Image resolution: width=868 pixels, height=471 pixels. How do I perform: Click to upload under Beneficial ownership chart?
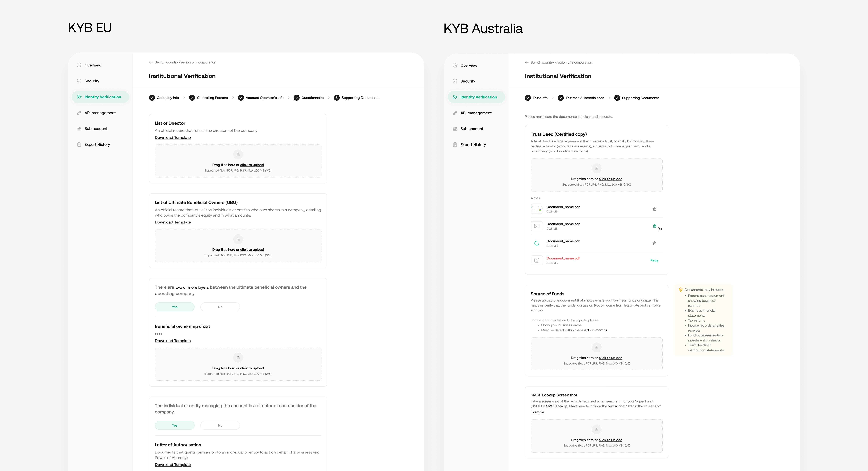click(252, 368)
